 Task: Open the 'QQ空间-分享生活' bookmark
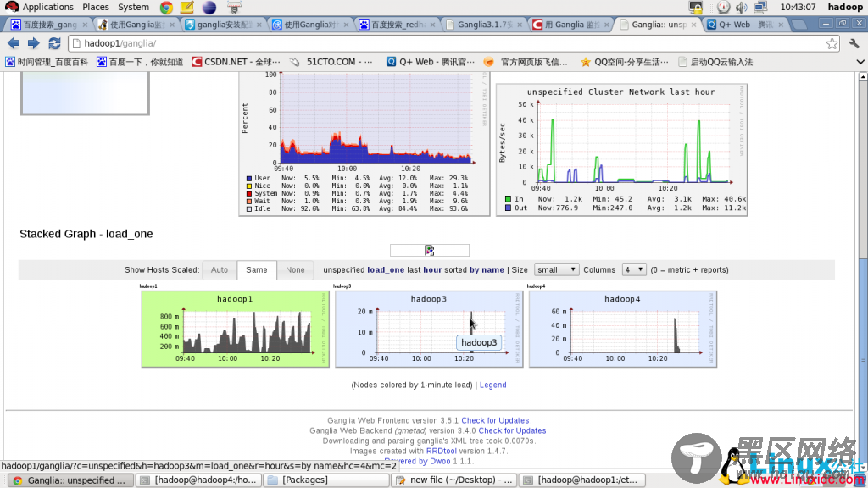(624, 62)
